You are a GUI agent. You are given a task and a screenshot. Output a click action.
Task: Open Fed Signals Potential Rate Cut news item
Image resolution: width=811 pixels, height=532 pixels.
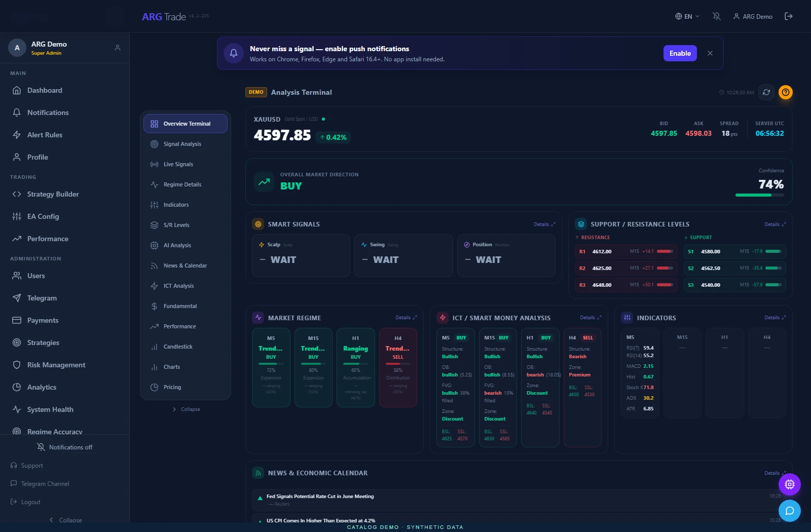[x=519, y=500]
